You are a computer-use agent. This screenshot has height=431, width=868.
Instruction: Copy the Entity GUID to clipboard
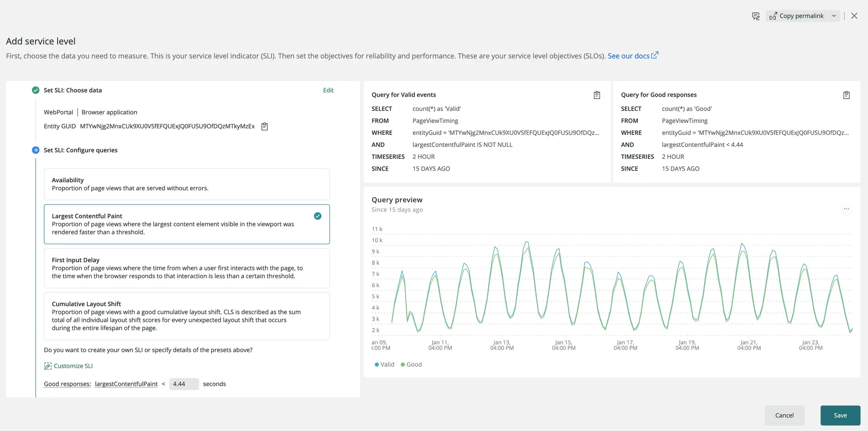click(264, 127)
